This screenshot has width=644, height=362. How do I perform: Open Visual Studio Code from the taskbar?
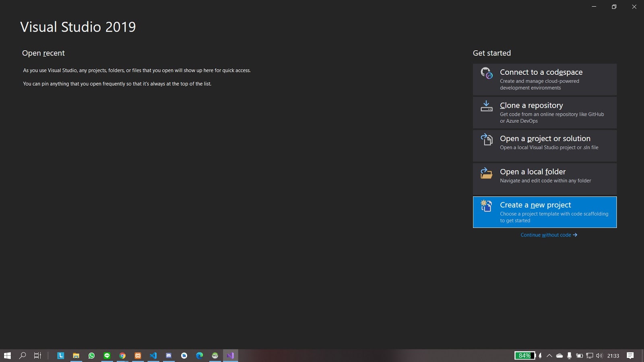[x=153, y=356]
